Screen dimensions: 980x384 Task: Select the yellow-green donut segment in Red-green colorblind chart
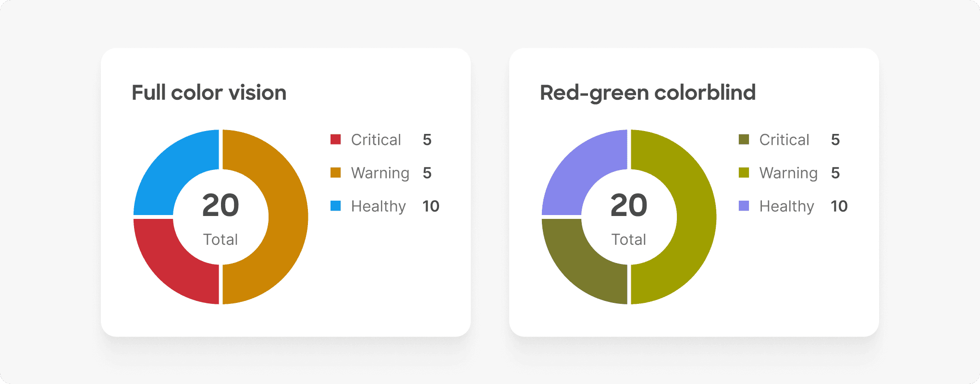tap(696, 217)
